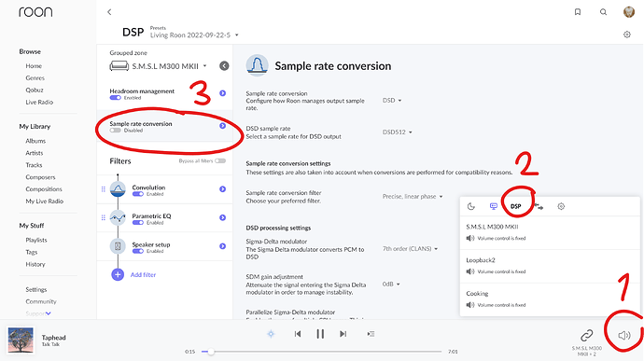This screenshot has width=644, height=361.
Task: Open Albums in My Library
Action: [x=35, y=141]
